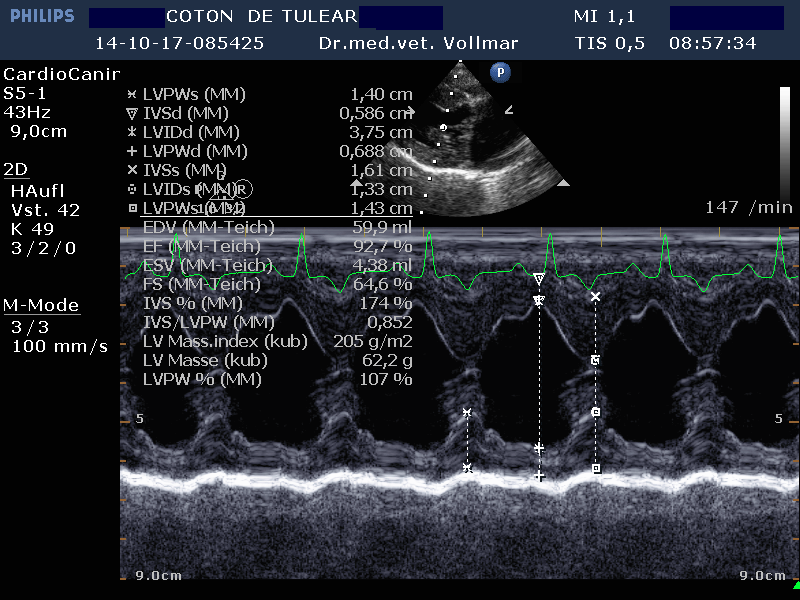Click the grayscale brightness bar
800x600 pixels.
coord(784,130)
